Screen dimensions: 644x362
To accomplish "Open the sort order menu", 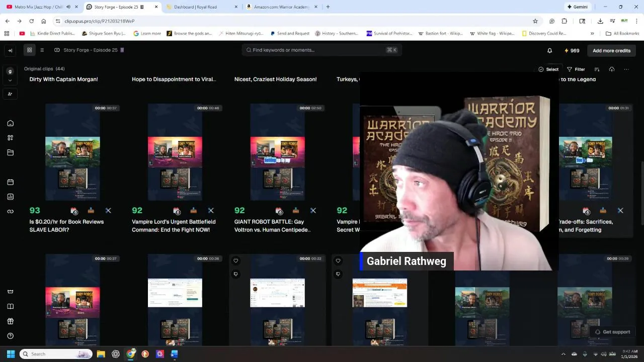I will (x=597, y=69).
